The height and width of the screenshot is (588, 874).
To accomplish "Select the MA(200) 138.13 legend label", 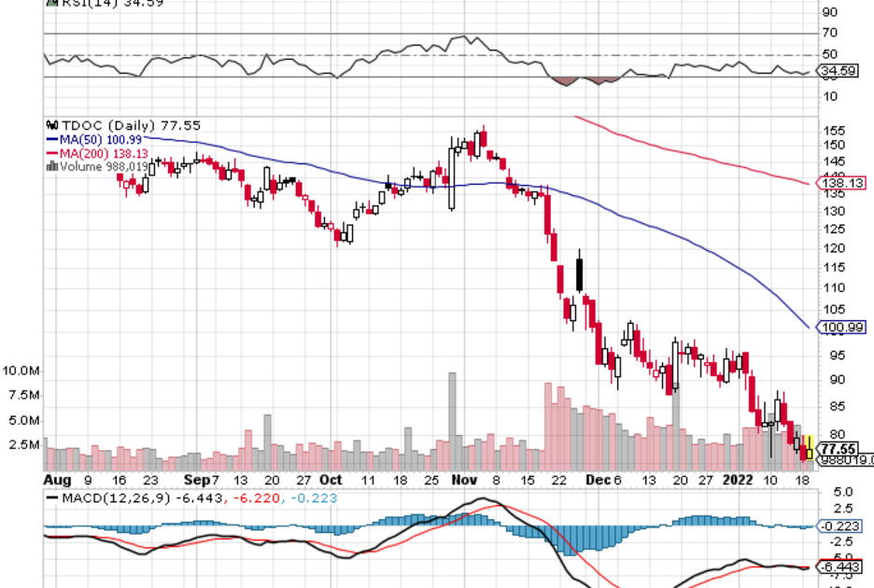I will [105, 152].
